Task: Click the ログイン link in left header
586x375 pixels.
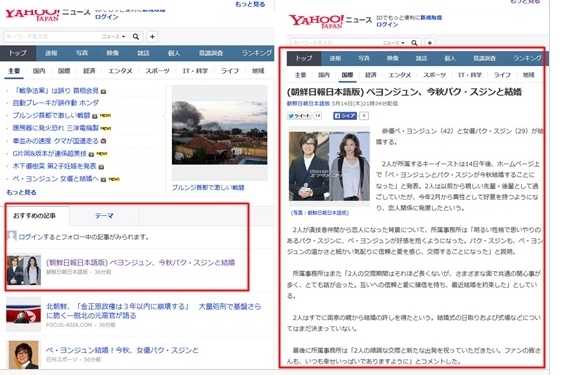Action: click(107, 17)
